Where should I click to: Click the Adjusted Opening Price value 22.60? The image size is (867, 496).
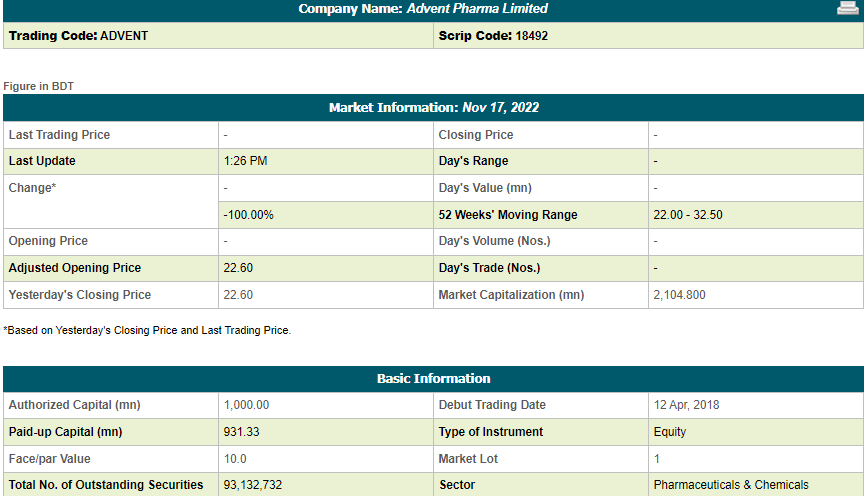click(238, 268)
